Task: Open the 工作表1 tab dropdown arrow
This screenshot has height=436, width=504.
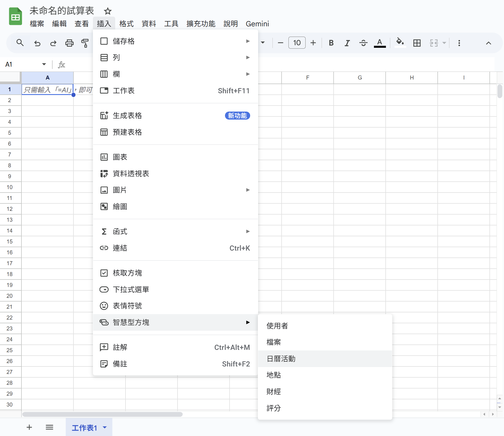Action: (105, 427)
